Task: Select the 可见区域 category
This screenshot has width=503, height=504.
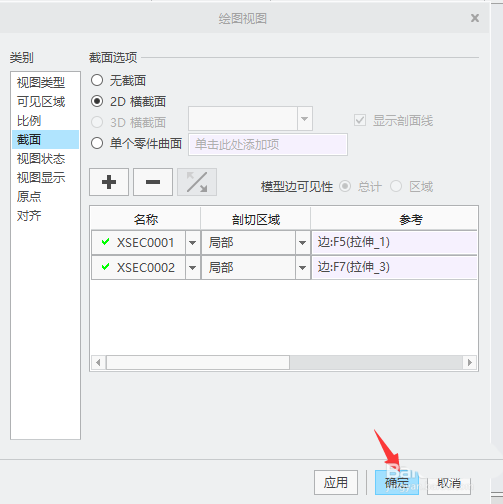Action: 45,101
